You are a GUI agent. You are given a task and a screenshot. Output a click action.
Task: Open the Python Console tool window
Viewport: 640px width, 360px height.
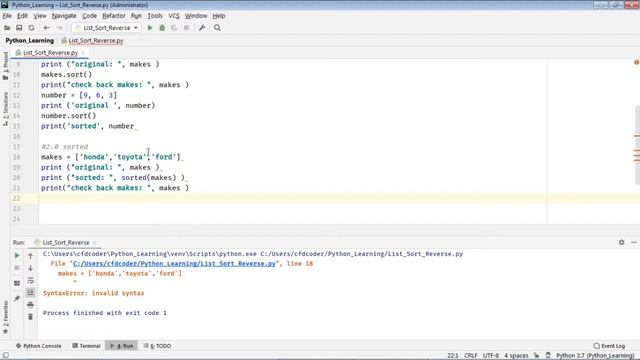(x=39, y=346)
